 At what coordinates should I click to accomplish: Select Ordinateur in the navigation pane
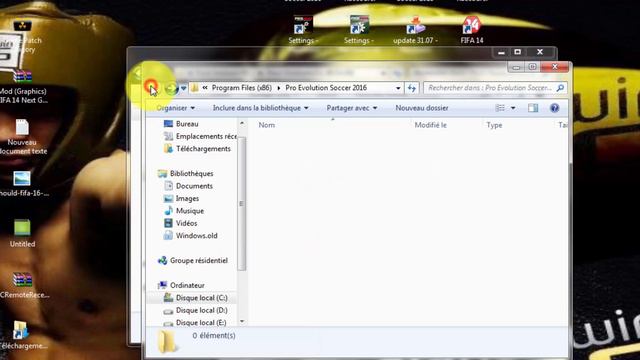181,285
